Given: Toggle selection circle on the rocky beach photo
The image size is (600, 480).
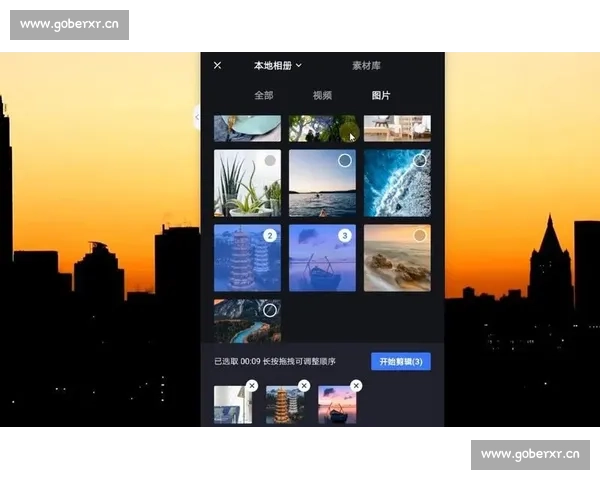Looking at the screenshot, I should (420, 236).
